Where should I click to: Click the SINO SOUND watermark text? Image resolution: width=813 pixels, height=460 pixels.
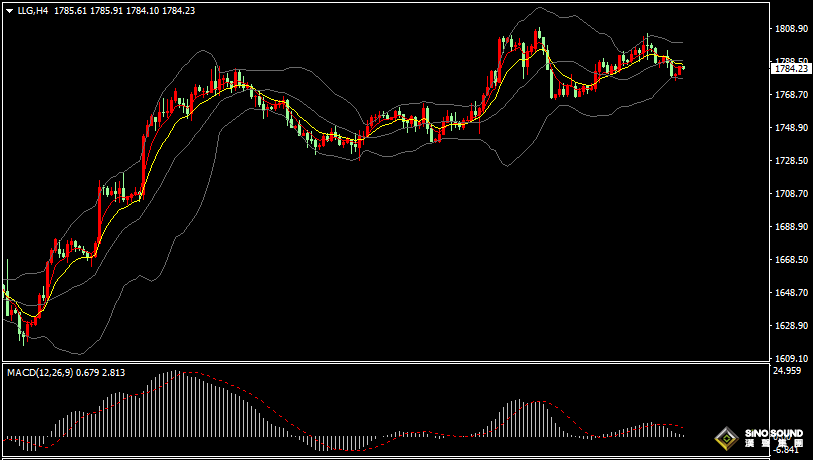(774, 433)
